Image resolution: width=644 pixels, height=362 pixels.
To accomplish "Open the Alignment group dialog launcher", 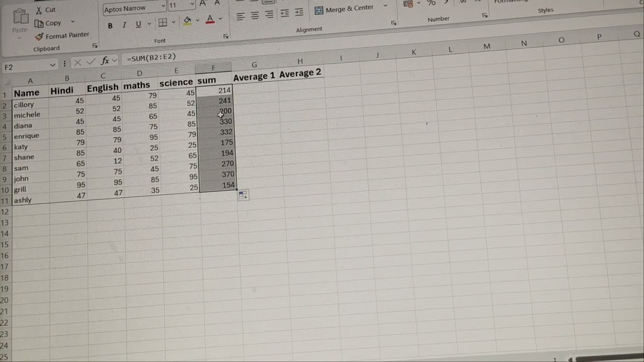I will point(394,23).
